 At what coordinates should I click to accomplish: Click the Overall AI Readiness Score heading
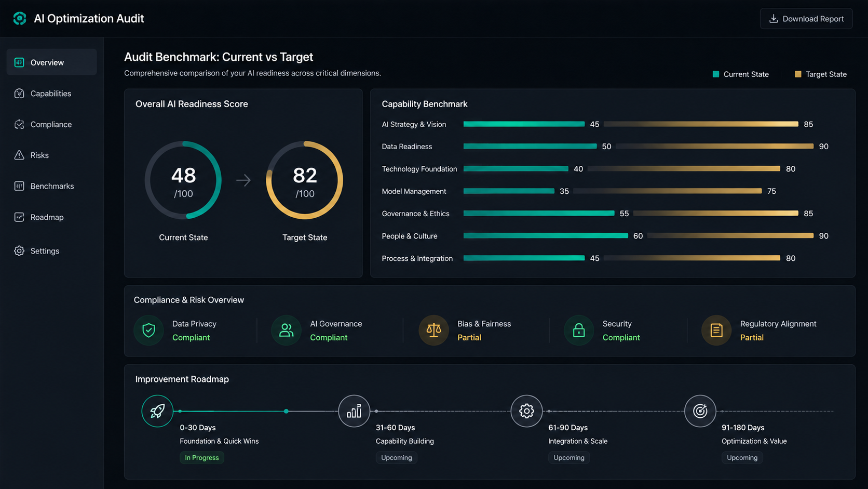pyautogui.click(x=192, y=104)
